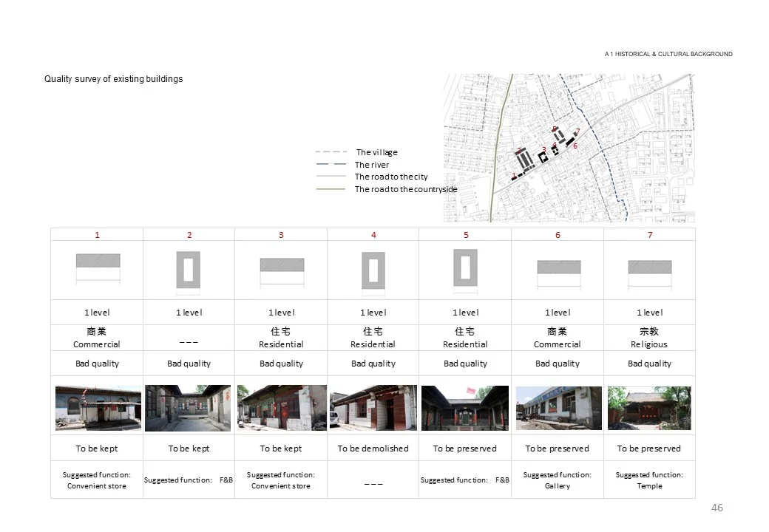Click column header number 1
Image resolution: width=769 pixels, height=532 pixels.
click(97, 235)
